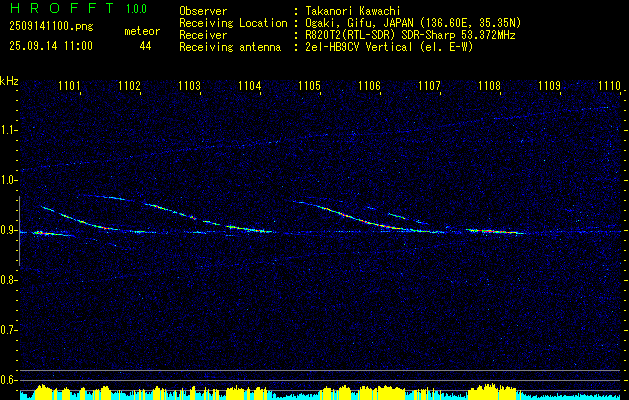
Task: Click the 1107 time marker
Action: [x=430, y=85]
